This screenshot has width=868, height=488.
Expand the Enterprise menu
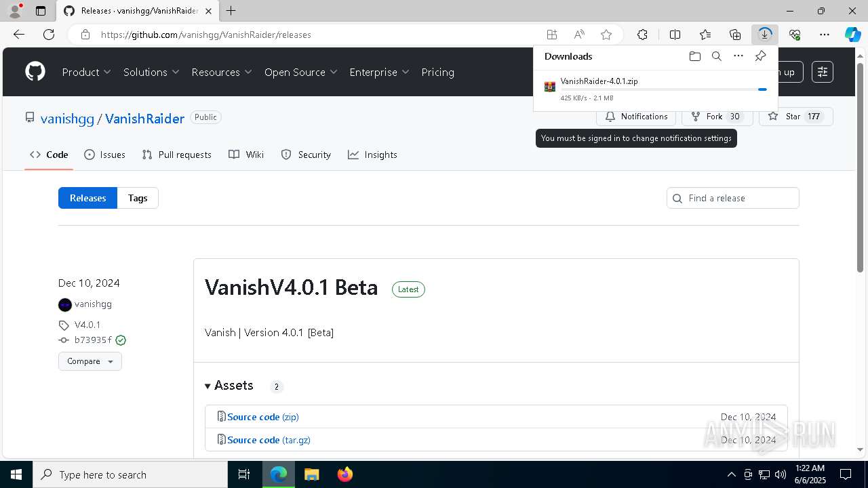pos(380,72)
